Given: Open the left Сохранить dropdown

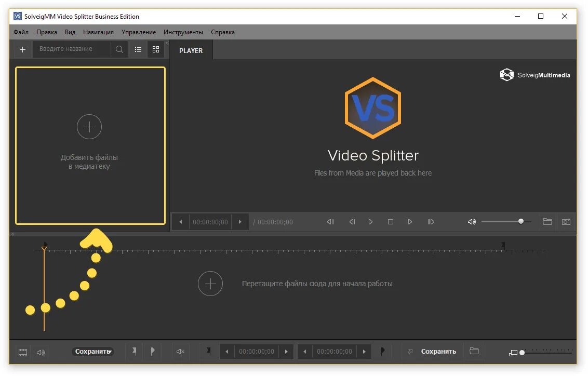Looking at the screenshot, I should (x=93, y=352).
